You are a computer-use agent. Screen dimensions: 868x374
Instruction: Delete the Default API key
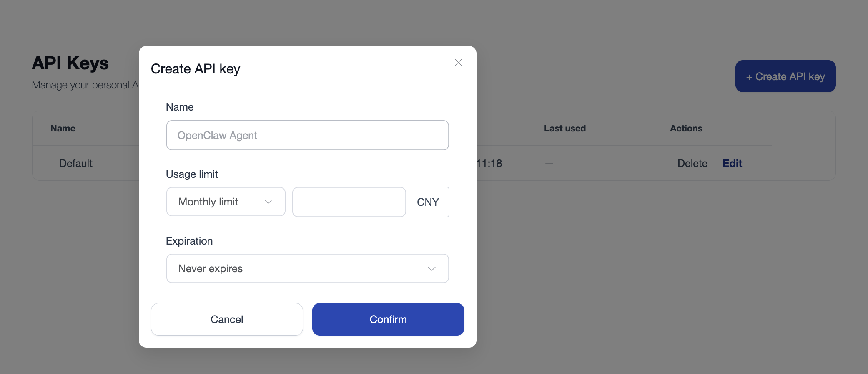692,163
